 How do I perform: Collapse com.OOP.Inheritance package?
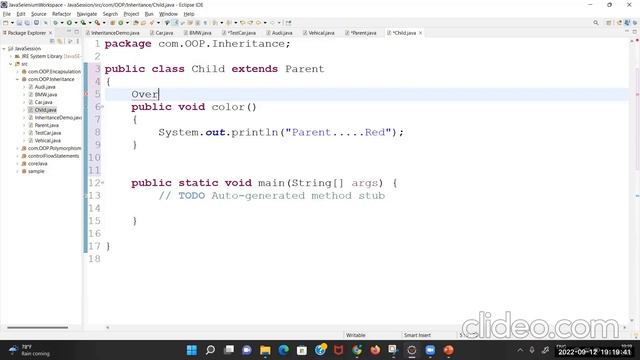[18, 79]
